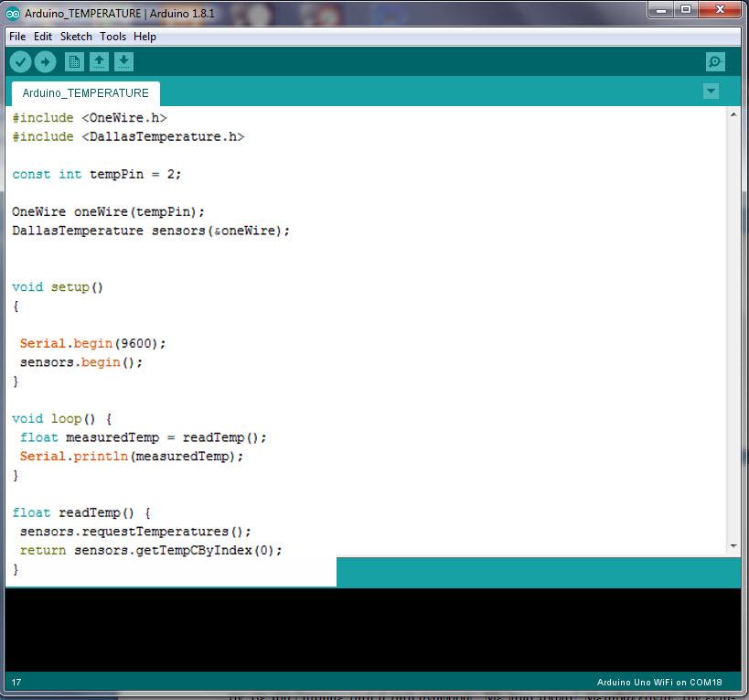Click the line 'sensors.begin();'
The height and width of the screenshot is (700, 749).
tap(81, 362)
